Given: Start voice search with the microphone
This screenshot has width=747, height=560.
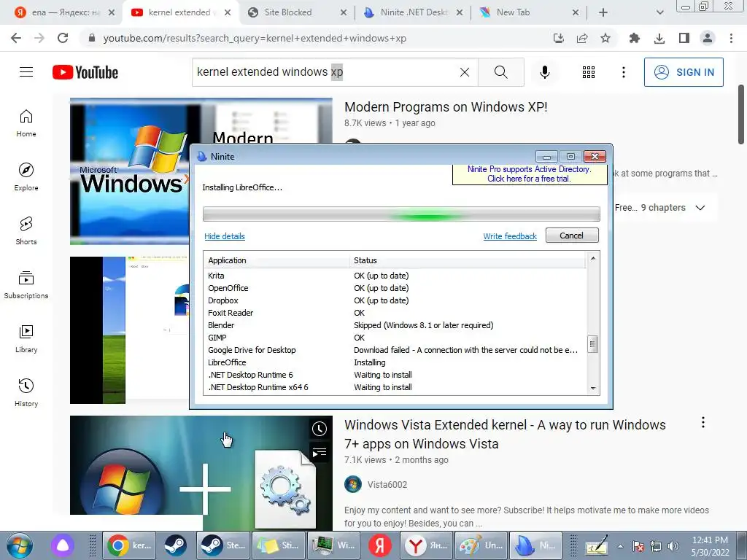Looking at the screenshot, I should pos(544,72).
